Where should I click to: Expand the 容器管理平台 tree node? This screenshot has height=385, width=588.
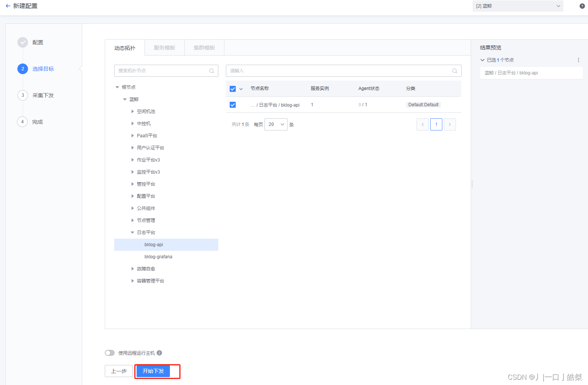tap(132, 281)
